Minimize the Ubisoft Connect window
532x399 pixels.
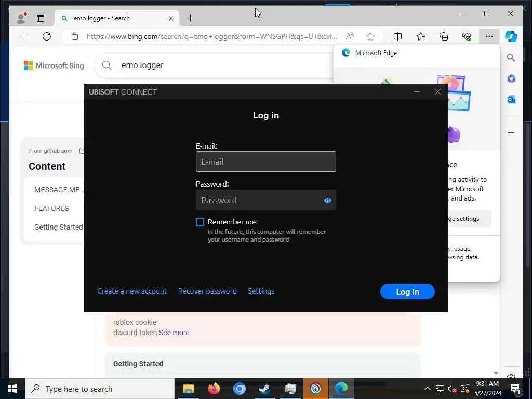click(x=416, y=92)
